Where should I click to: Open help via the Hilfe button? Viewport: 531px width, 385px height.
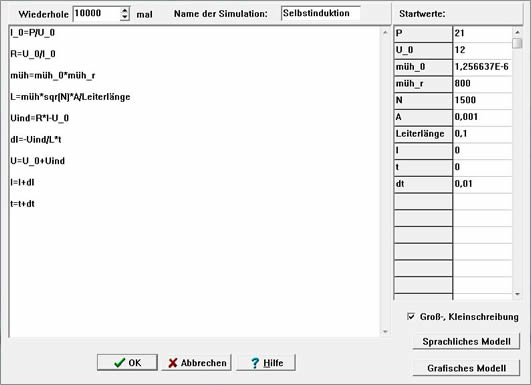pyautogui.click(x=266, y=362)
